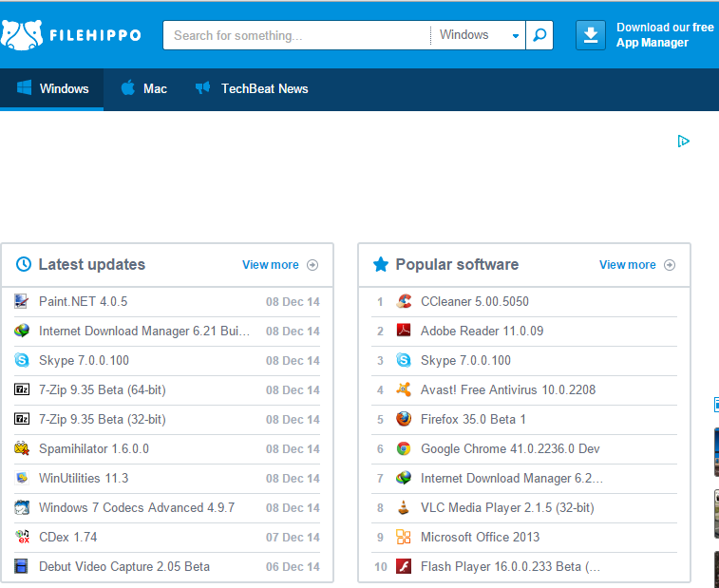This screenshot has width=719, height=588.
Task: Open Skype 7.0.0.100 in Latest updates
Action: click(84, 360)
